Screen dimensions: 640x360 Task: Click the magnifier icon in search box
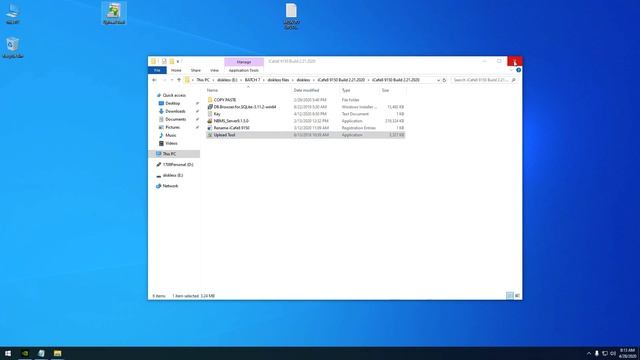coord(513,80)
